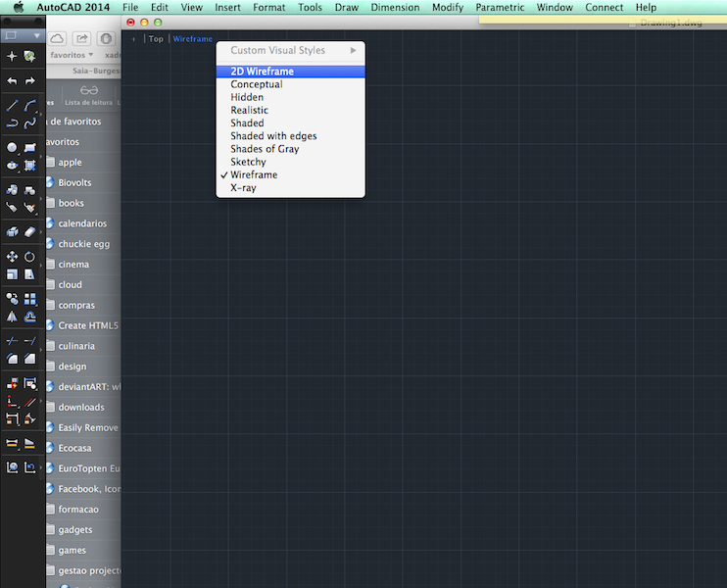
Task: Select the Chamfer tool
Action: click(x=30, y=359)
